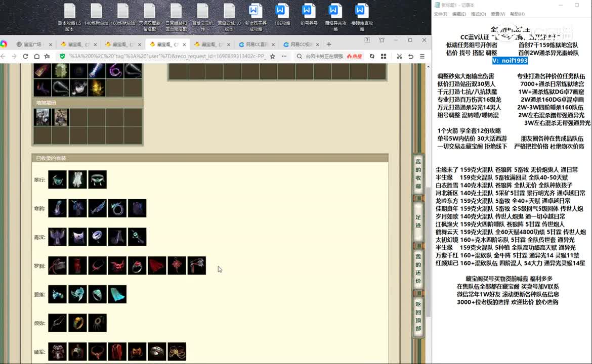Open the 编辑(E) menu in Notepad
Image resolution: width=592 pixels, height=364 pixels.
[459, 14]
